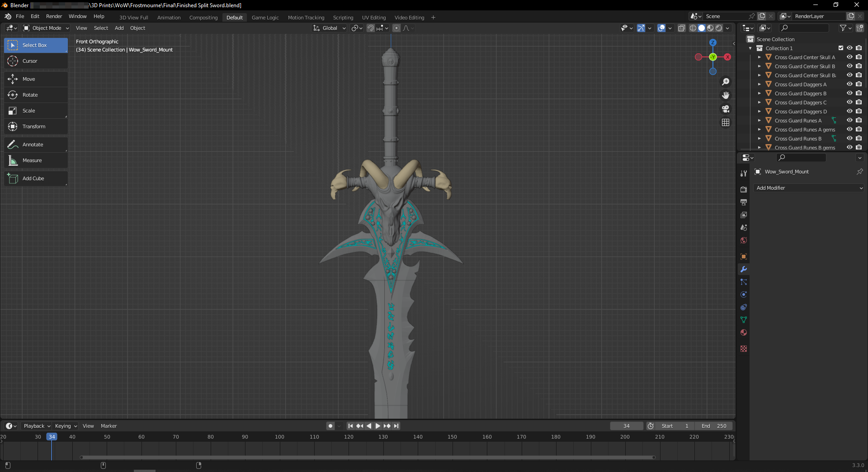The image size is (868, 472).
Task: Switch orthographic/perspective grid icon
Action: 726,122
